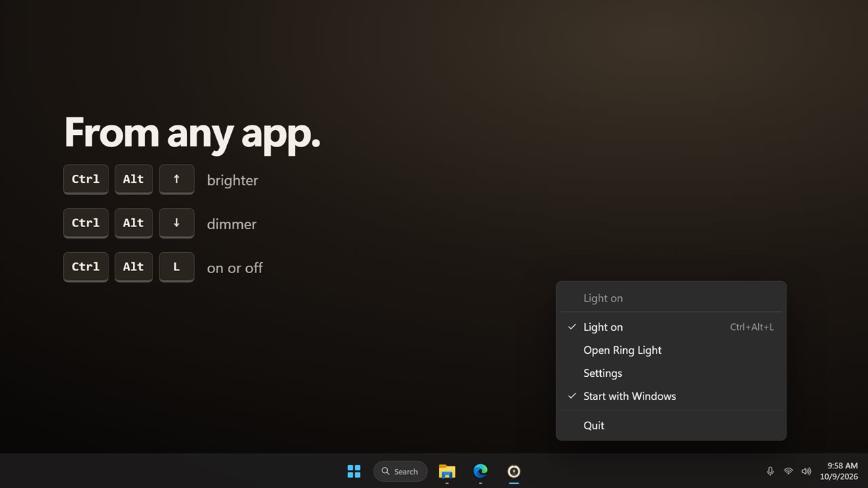868x488 pixels.
Task: Click the down arrow key cap
Action: point(176,223)
